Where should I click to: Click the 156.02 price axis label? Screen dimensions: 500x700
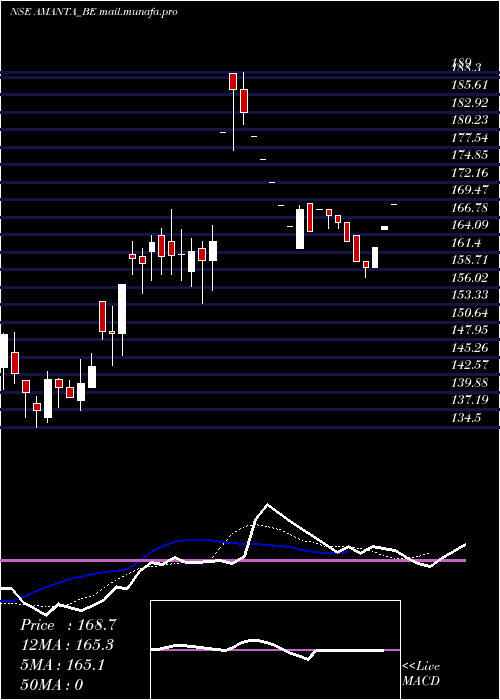click(470, 278)
